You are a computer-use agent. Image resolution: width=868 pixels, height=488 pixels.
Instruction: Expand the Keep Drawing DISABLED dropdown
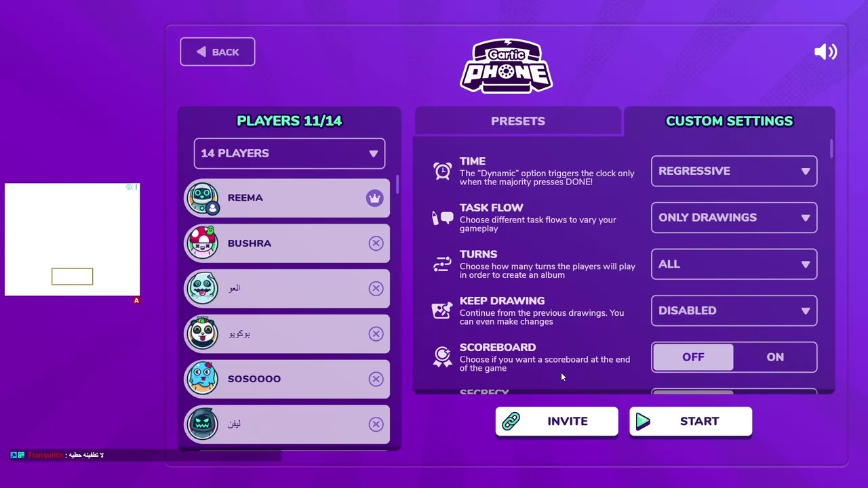tap(734, 310)
